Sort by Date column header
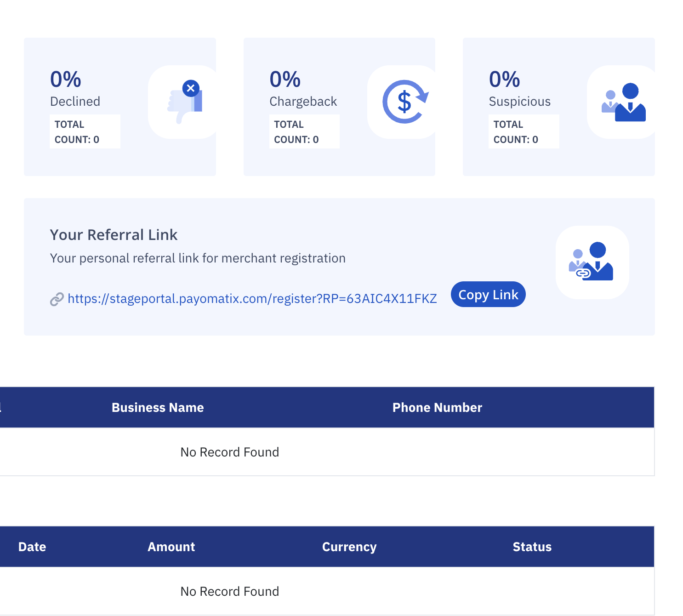The width and height of the screenshot is (683, 616). click(x=32, y=547)
